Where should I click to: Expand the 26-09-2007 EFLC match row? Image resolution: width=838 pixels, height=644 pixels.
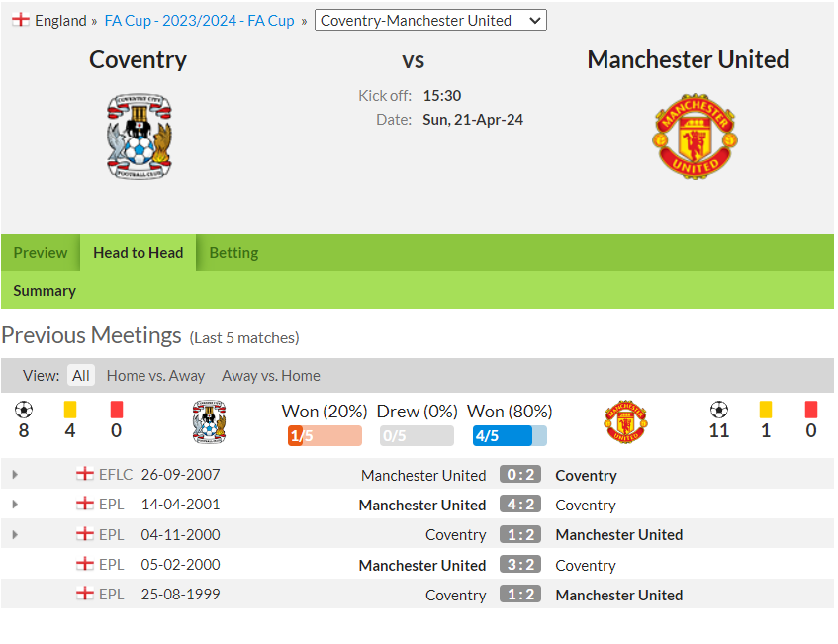pyautogui.click(x=15, y=475)
